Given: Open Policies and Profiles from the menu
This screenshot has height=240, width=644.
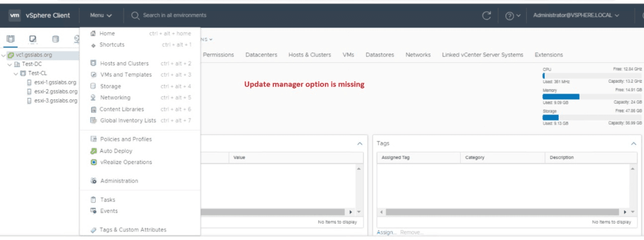Looking at the screenshot, I should 126,140.
